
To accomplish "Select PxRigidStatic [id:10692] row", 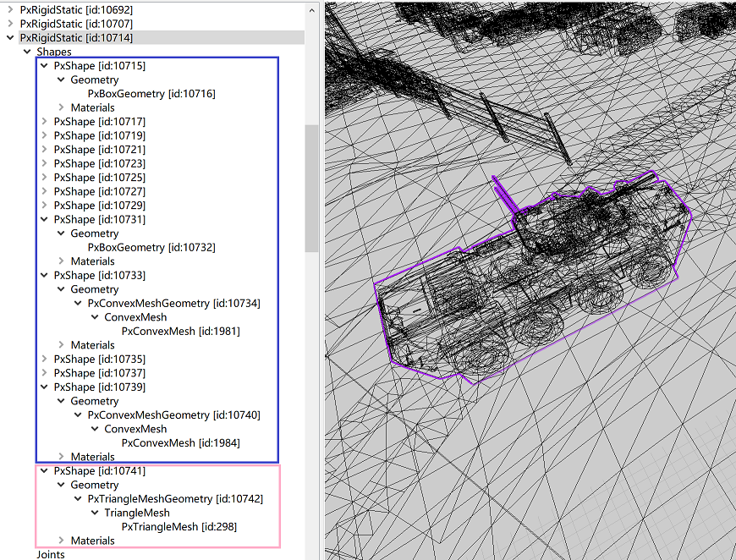I will (x=76, y=9).
